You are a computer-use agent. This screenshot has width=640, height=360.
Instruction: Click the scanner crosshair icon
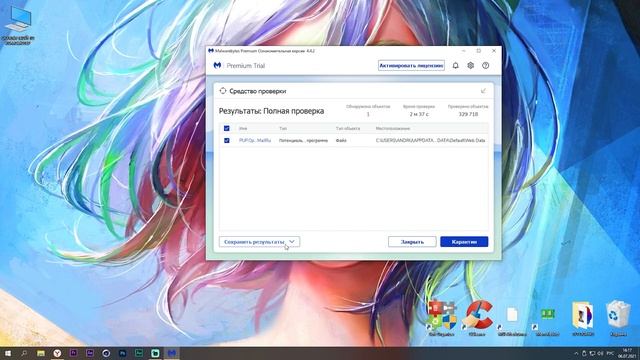pos(223,91)
